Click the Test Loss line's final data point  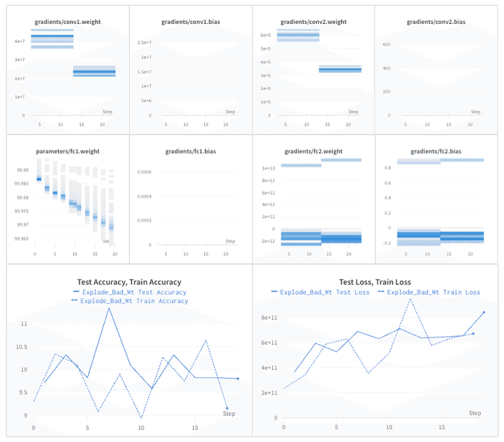484,312
